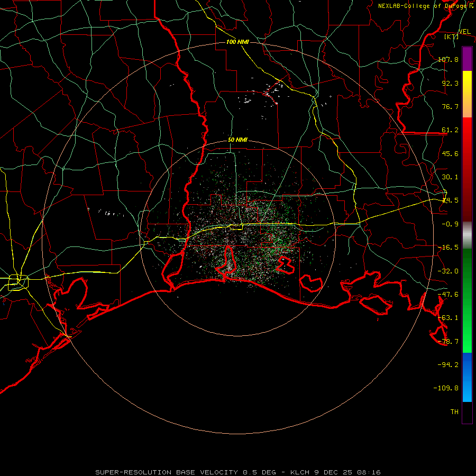Click the TH label below the scale
Image resolution: width=476 pixels, height=476 pixels.
point(454,412)
